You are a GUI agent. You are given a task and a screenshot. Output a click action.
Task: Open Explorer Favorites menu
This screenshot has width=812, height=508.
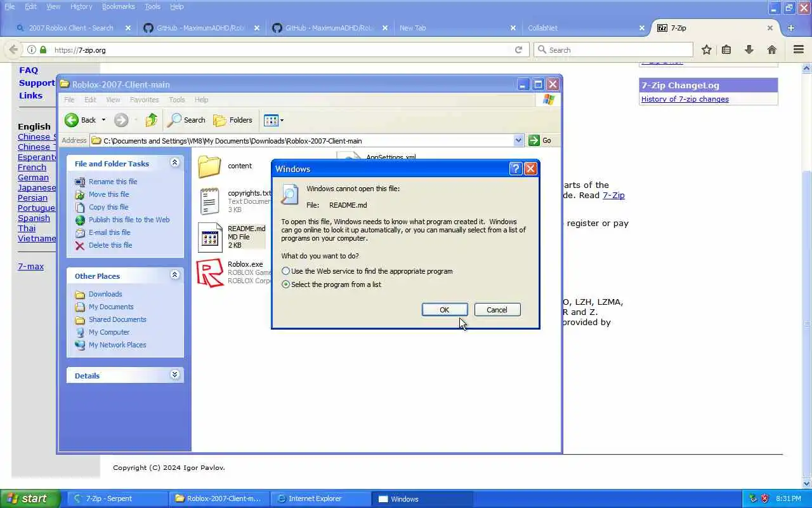144,100
